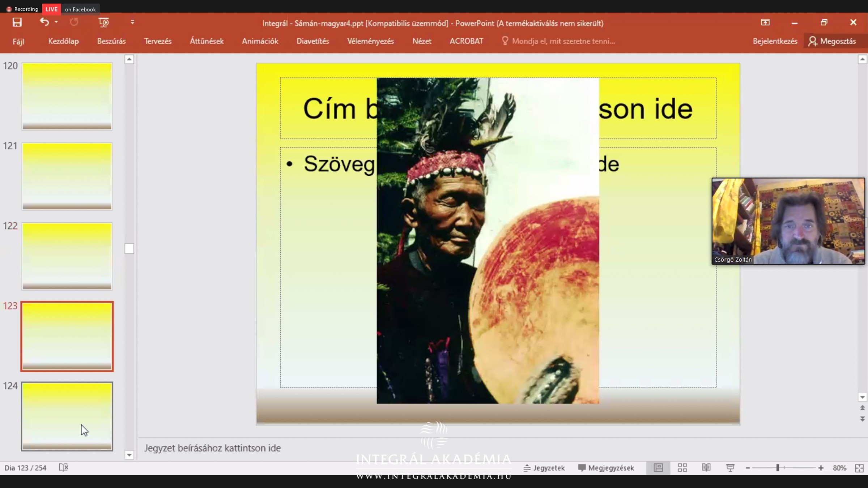
Task: Open the Undo history dropdown arrow
Action: (x=56, y=22)
